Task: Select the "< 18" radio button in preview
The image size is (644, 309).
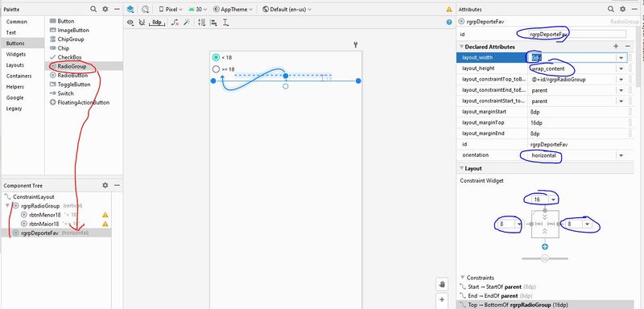Action: [216, 57]
